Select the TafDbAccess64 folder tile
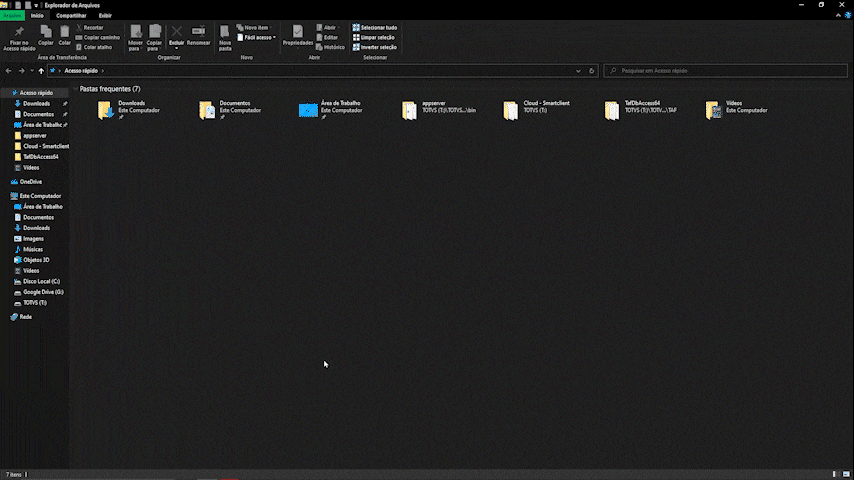Image resolution: width=854 pixels, height=480 pixels. (x=640, y=109)
